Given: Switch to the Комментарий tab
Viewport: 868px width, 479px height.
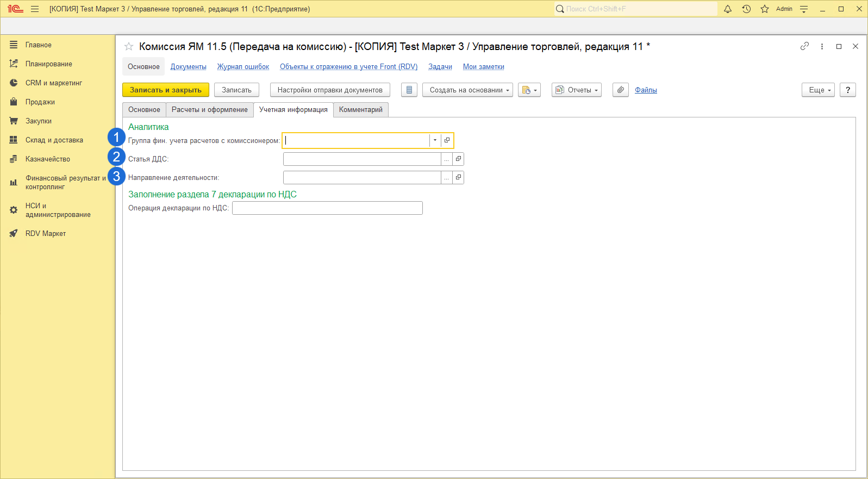Looking at the screenshot, I should click(x=361, y=110).
